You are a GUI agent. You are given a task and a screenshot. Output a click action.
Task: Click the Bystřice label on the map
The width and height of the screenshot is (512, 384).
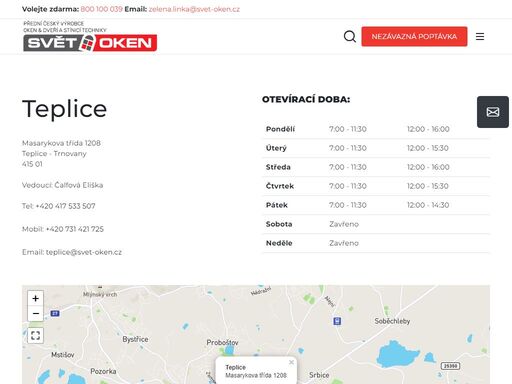click(x=135, y=339)
